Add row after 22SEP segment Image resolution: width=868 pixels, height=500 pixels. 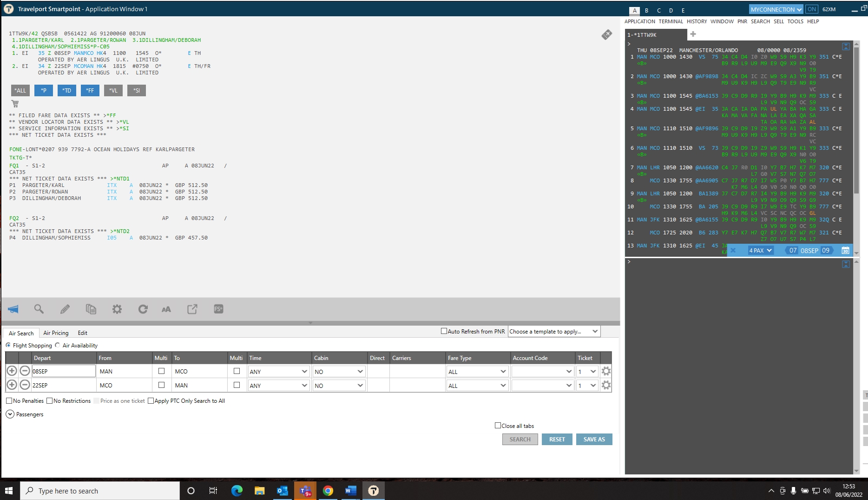pyautogui.click(x=12, y=385)
